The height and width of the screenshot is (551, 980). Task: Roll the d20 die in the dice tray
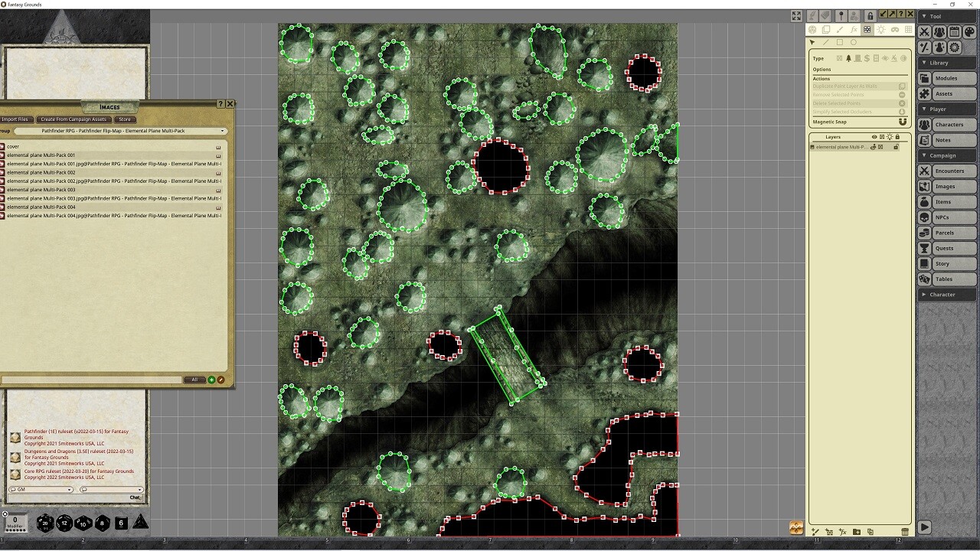pos(44,523)
